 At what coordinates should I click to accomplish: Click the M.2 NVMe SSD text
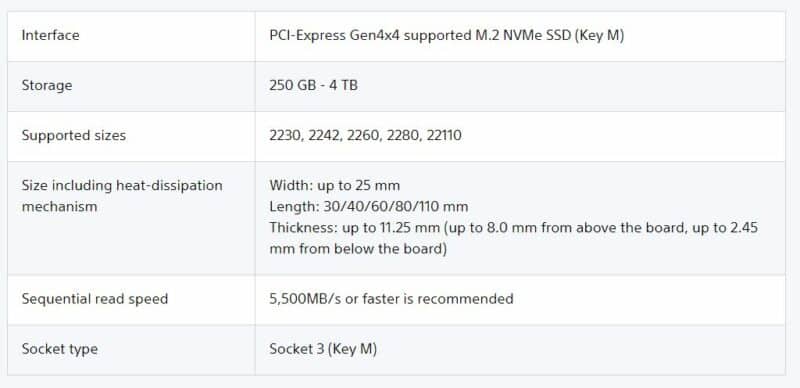(x=519, y=36)
